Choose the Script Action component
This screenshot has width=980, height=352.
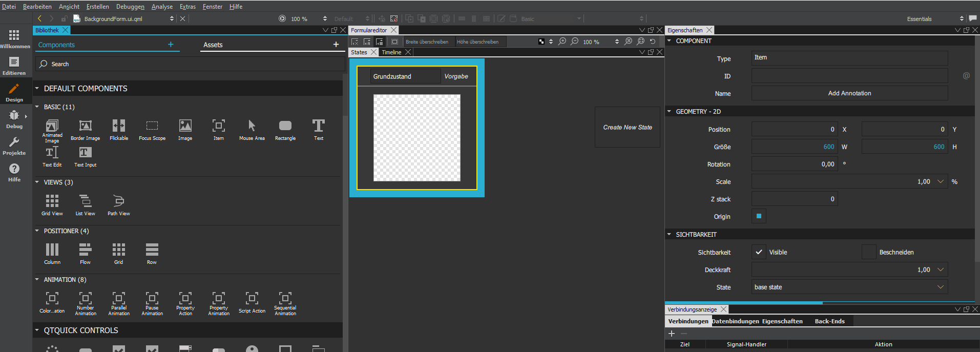click(x=252, y=303)
